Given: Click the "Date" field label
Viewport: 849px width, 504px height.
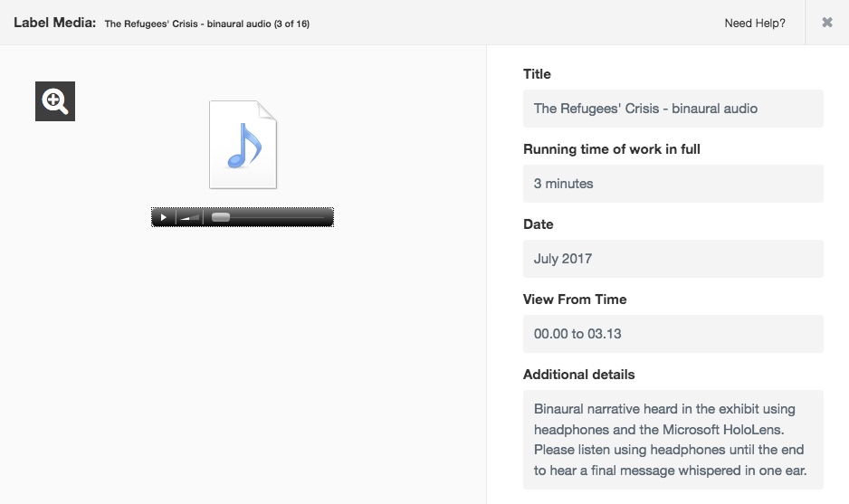Looking at the screenshot, I should tap(539, 224).
